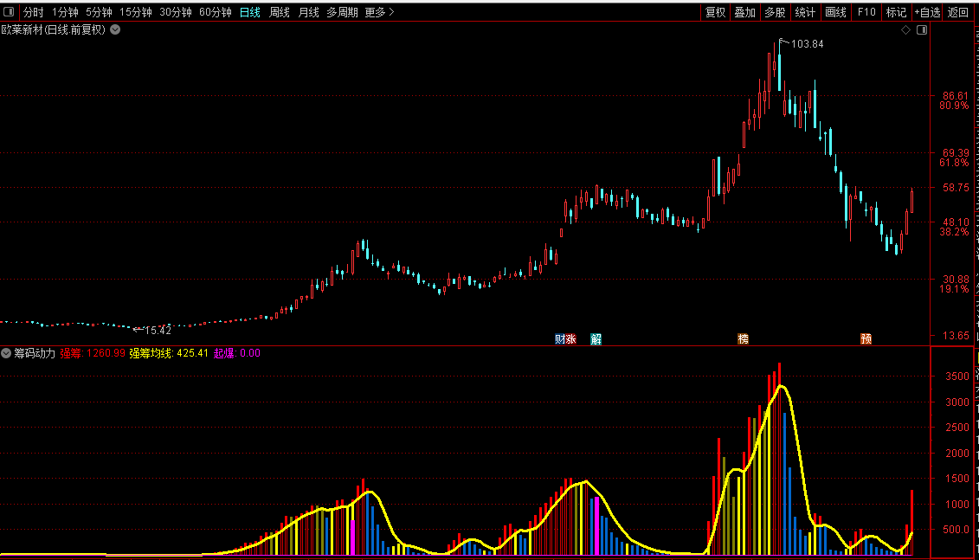Click the 15.42 low price label

[x=158, y=331]
